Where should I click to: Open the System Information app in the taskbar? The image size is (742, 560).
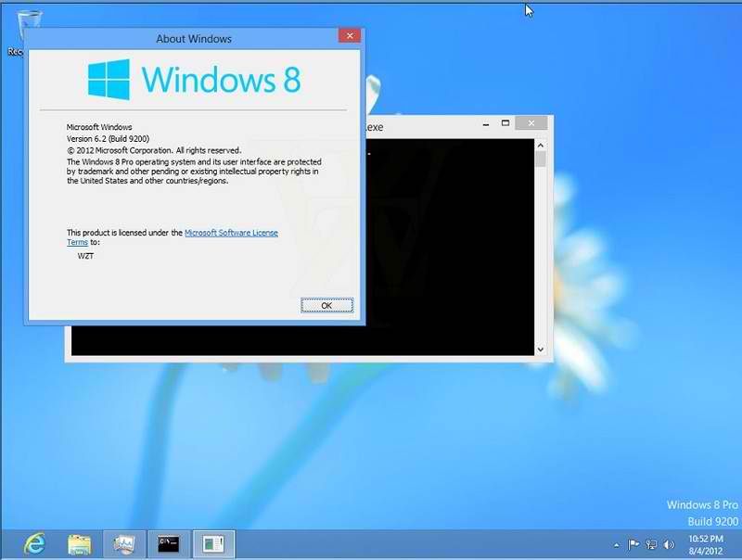[x=212, y=544]
